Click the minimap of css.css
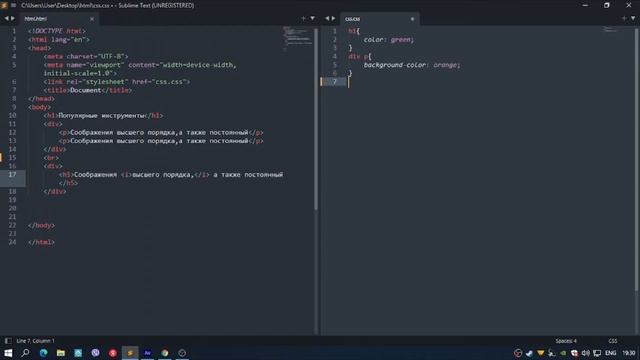Viewport: 640px width, 360px height. (x=611, y=29)
